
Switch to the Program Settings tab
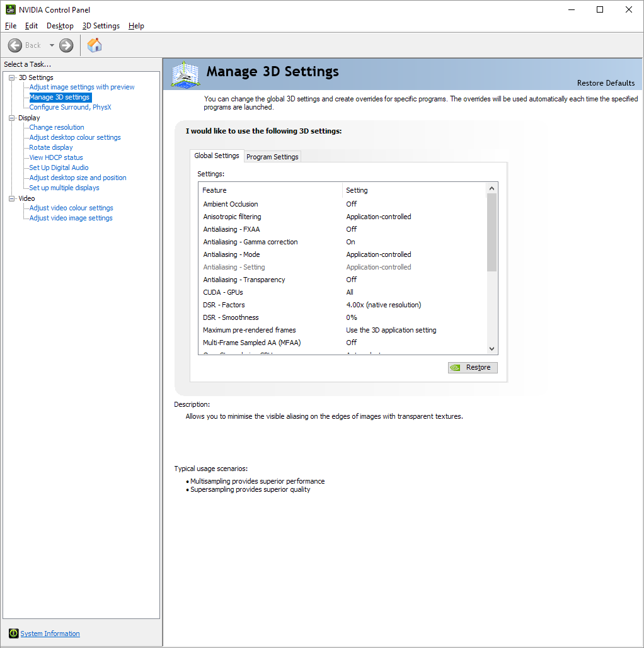272,157
